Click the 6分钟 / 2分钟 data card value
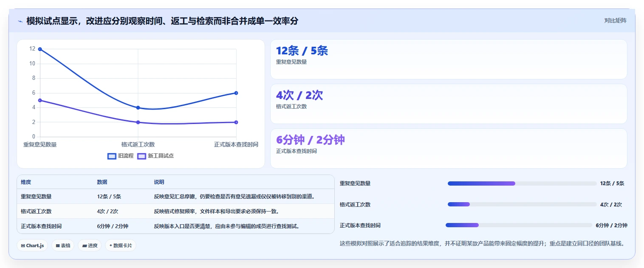Image resolution: width=644 pixels, height=268 pixels. pos(311,140)
